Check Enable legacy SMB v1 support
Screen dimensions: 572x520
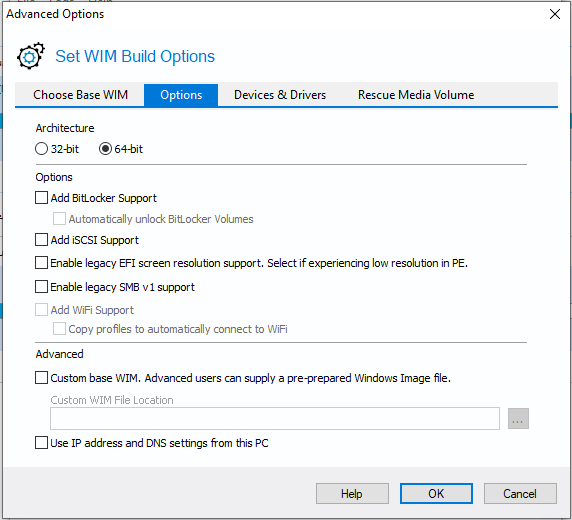point(41,287)
